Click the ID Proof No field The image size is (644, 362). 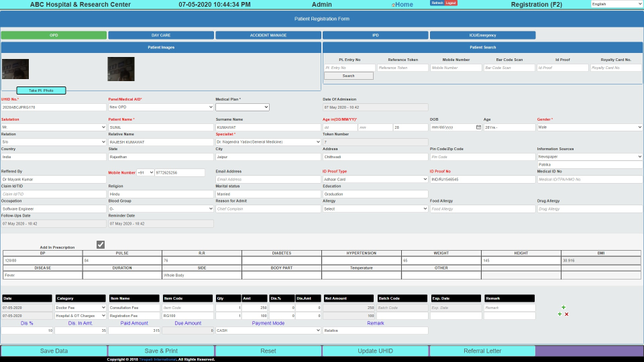[x=482, y=180]
